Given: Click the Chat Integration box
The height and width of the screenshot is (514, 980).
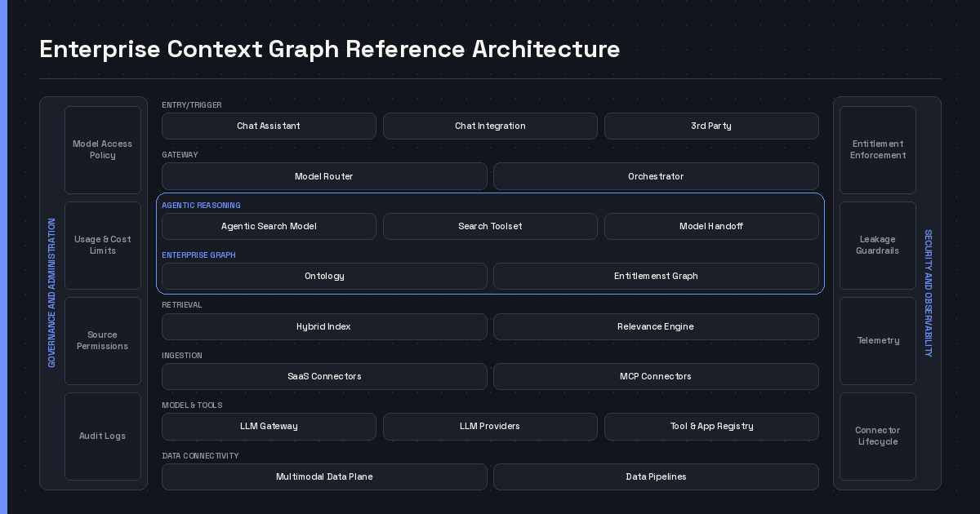Looking at the screenshot, I should (x=490, y=126).
